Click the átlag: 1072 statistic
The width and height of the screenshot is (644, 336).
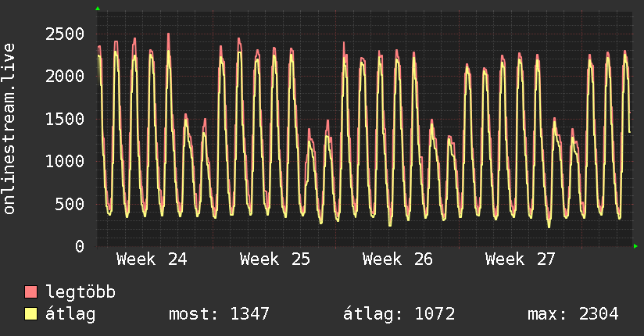(x=399, y=314)
